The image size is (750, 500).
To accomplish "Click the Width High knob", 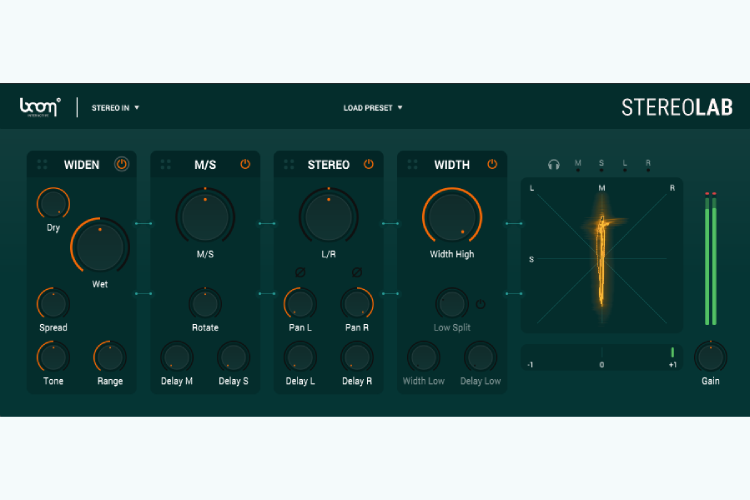I will [452, 217].
